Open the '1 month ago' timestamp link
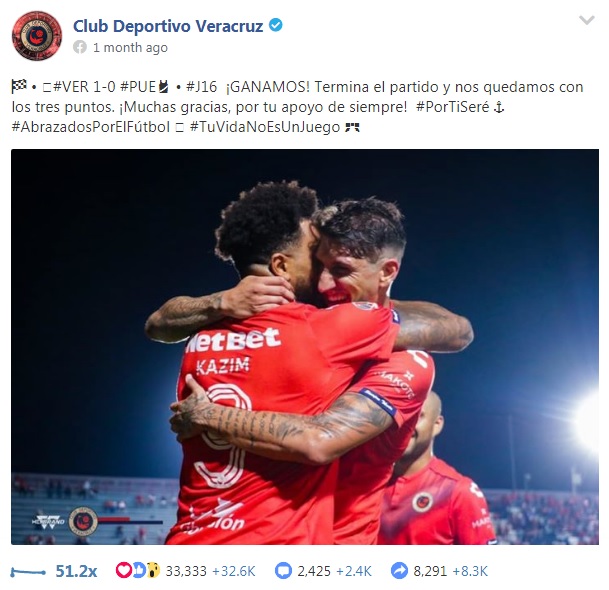The width and height of the screenshot is (609, 590). pos(130,47)
